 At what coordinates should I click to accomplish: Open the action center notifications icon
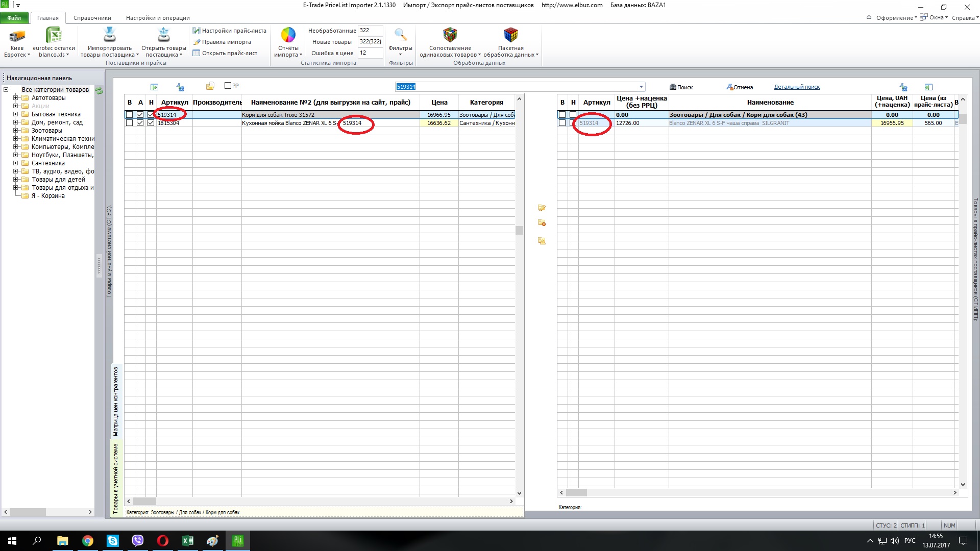(963, 541)
